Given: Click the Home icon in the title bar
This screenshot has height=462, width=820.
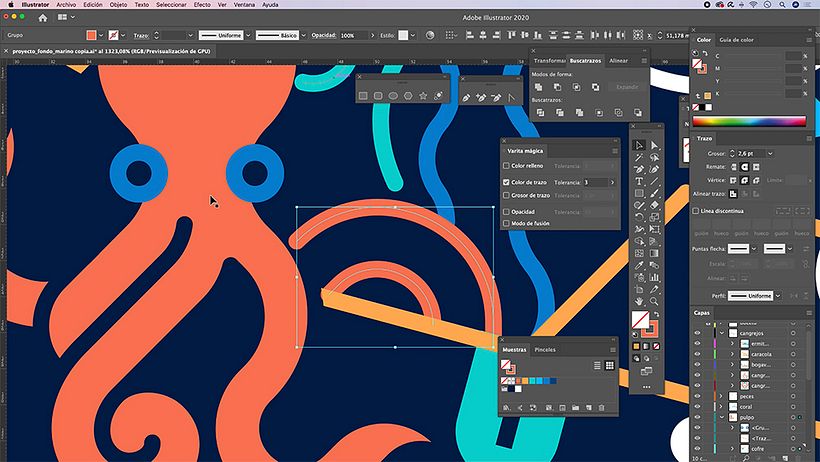Looking at the screenshot, I should 43,17.
